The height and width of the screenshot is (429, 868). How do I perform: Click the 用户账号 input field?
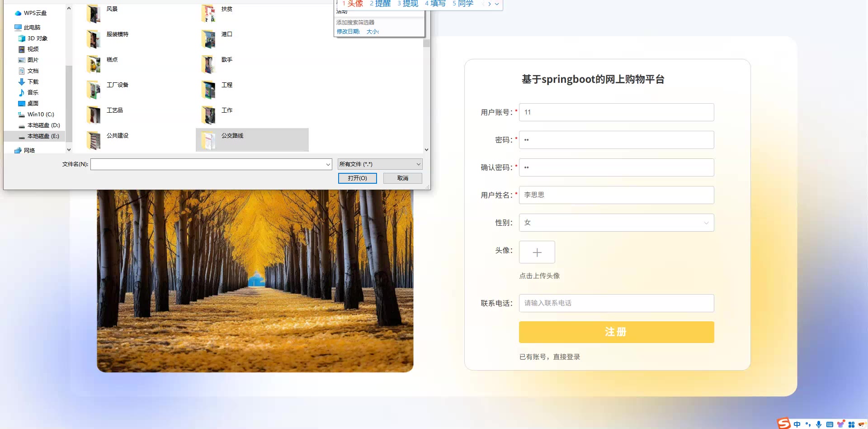tap(617, 112)
